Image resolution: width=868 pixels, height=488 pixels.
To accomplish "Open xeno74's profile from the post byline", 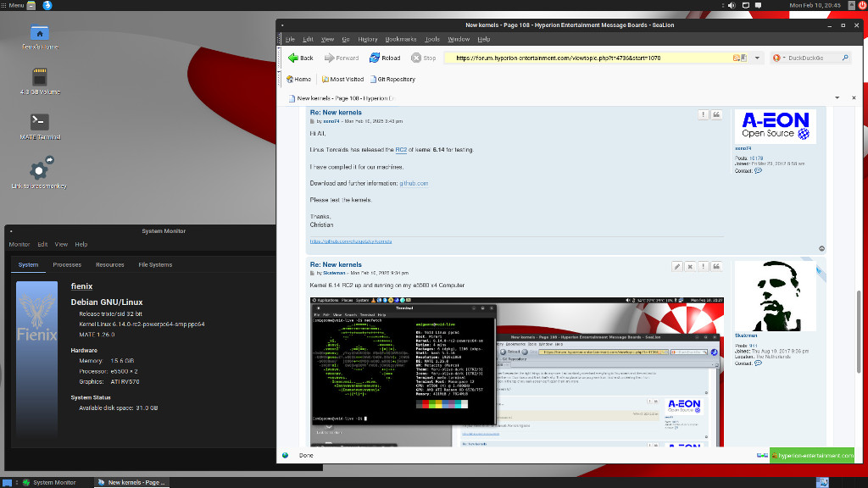I will coord(331,121).
